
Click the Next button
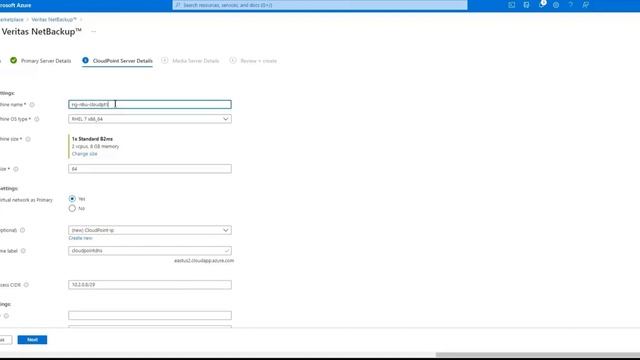click(x=32, y=340)
